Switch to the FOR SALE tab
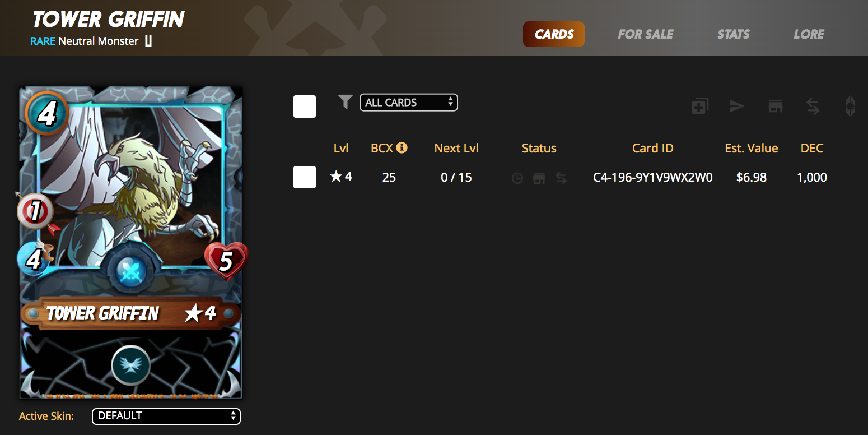Image resolution: width=868 pixels, height=435 pixels. click(646, 34)
